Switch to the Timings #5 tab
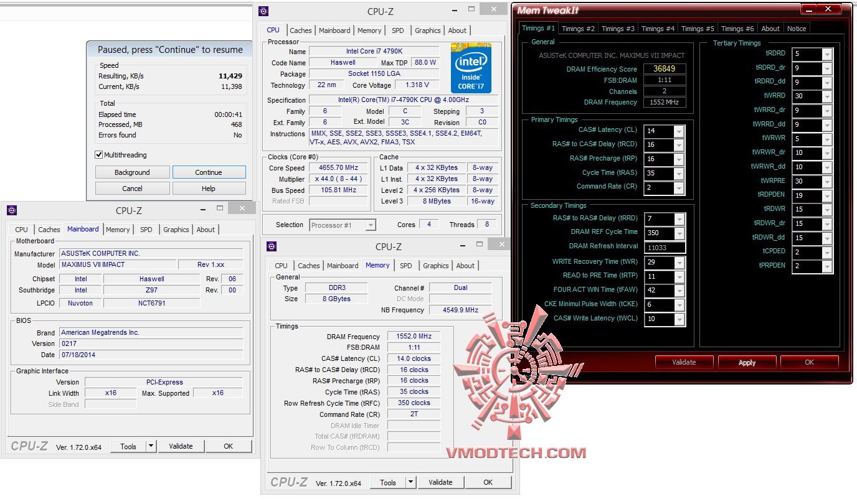Viewport: 857px width, 504px height. tap(698, 29)
